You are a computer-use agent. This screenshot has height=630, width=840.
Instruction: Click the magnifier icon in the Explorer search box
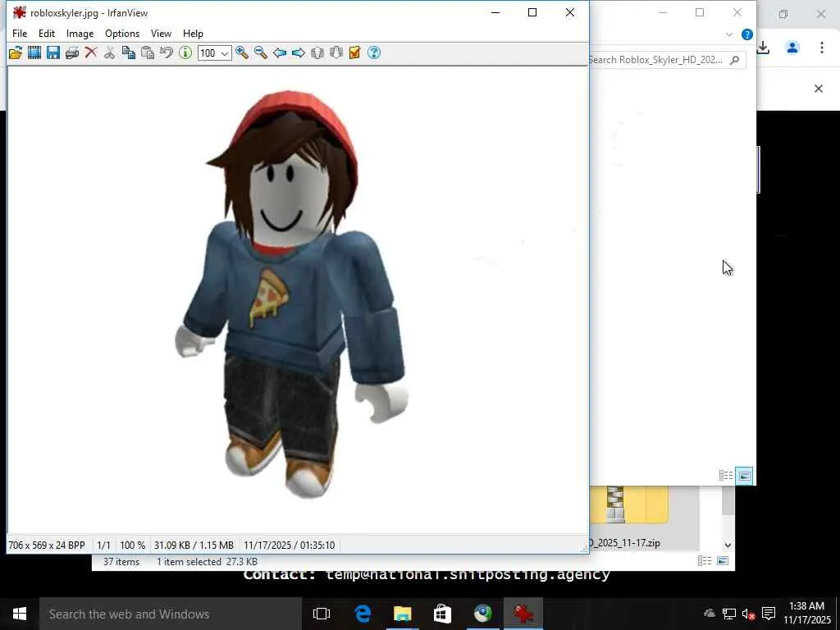(735, 60)
